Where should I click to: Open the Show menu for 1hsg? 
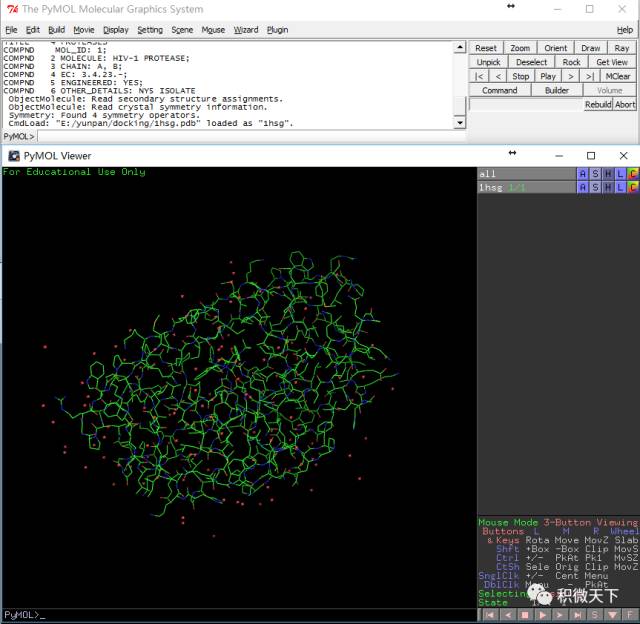pyautogui.click(x=595, y=187)
